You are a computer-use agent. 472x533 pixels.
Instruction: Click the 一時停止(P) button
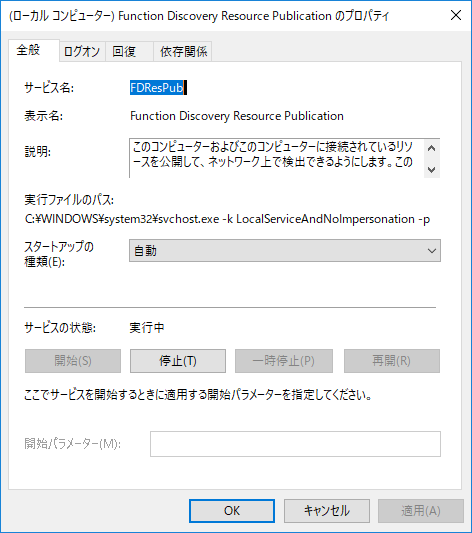pyautogui.click(x=284, y=361)
